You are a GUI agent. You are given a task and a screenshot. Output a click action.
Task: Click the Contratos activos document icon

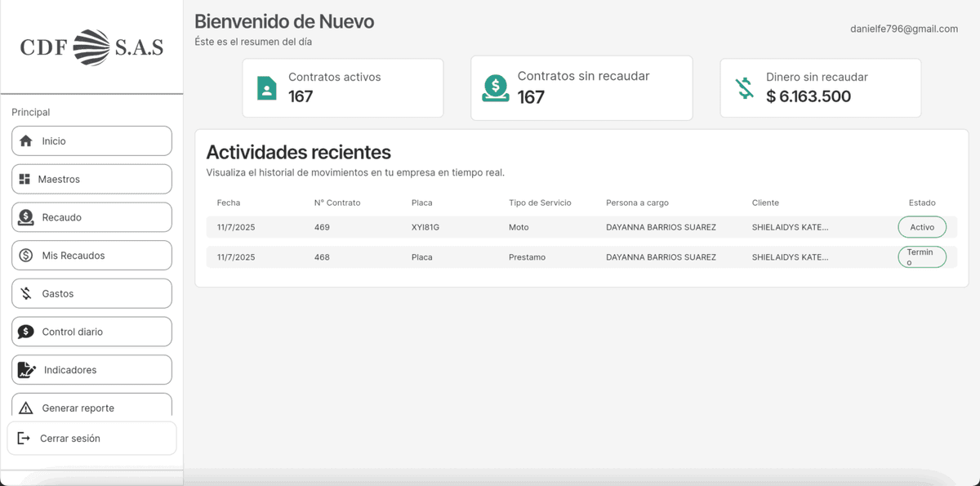(267, 88)
